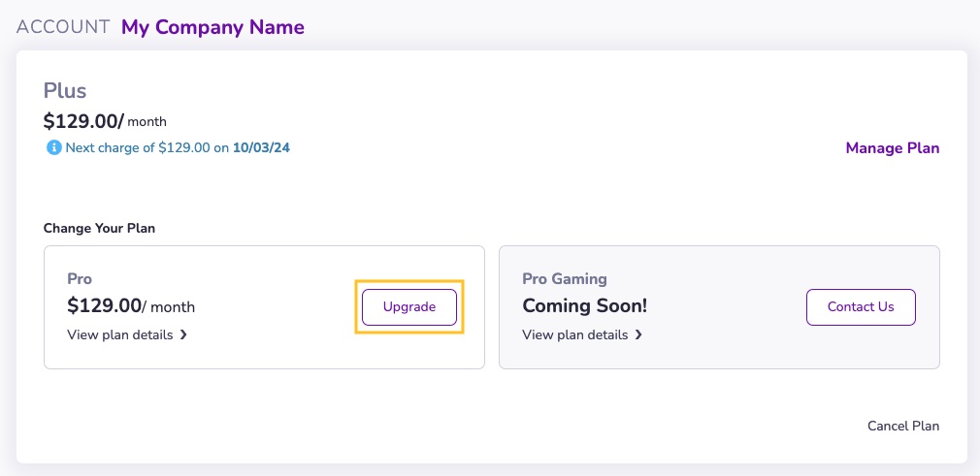
Task: Click the Coming Soon! text
Action: (x=584, y=306)
